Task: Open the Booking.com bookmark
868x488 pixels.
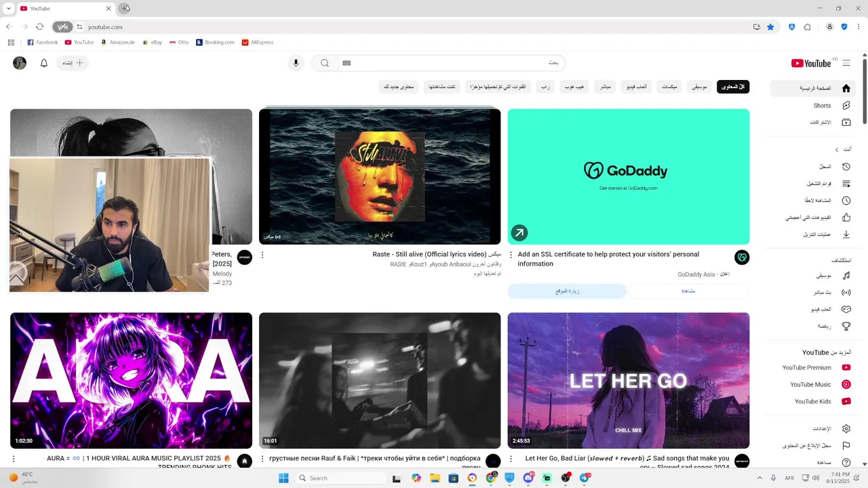Action: tap(216, 42)
